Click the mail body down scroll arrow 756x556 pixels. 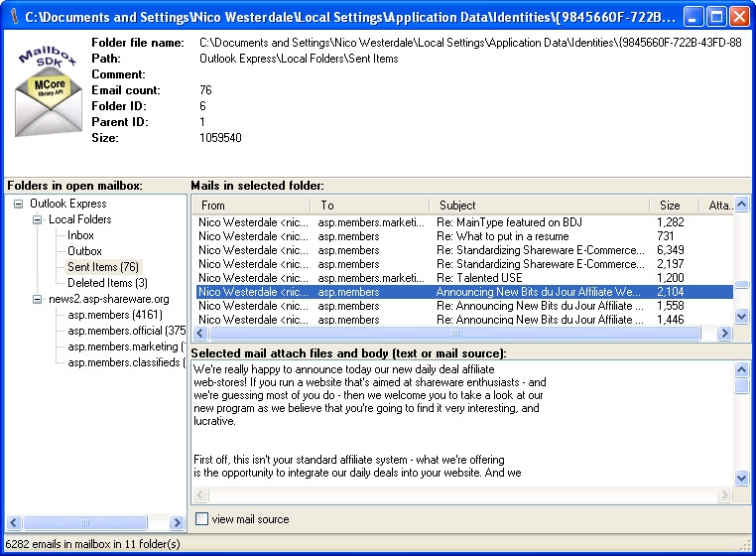(x=741, y=478)
